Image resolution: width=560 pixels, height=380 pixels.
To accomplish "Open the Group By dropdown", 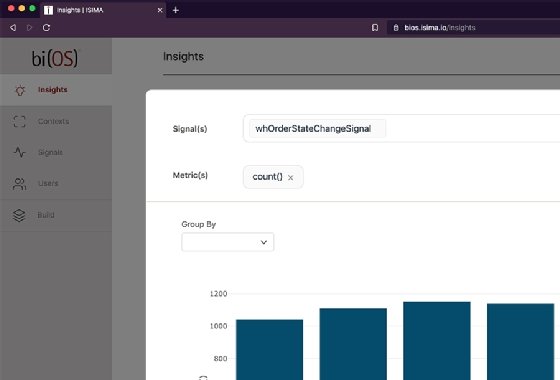I will [x=228, y=242].
